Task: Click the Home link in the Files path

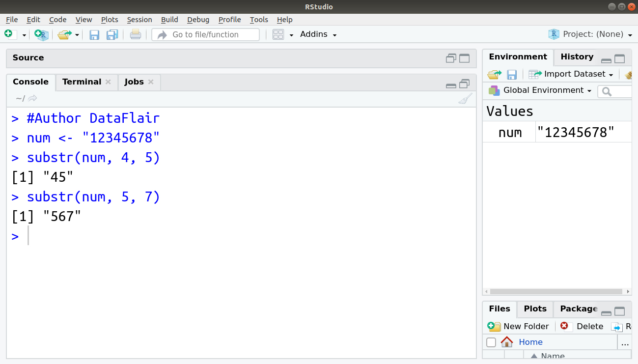Action: (x=530, y=342)
